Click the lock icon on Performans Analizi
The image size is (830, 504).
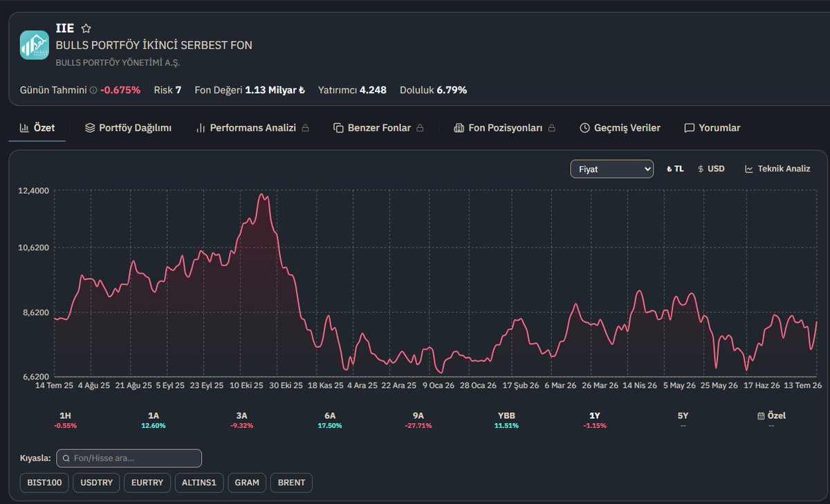pyautogui.click(x=305, y=128)
